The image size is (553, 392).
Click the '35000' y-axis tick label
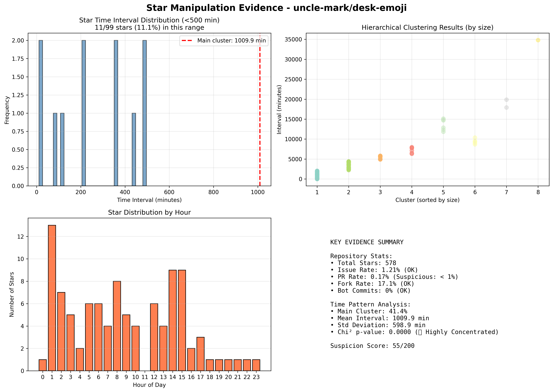point(293,40)
